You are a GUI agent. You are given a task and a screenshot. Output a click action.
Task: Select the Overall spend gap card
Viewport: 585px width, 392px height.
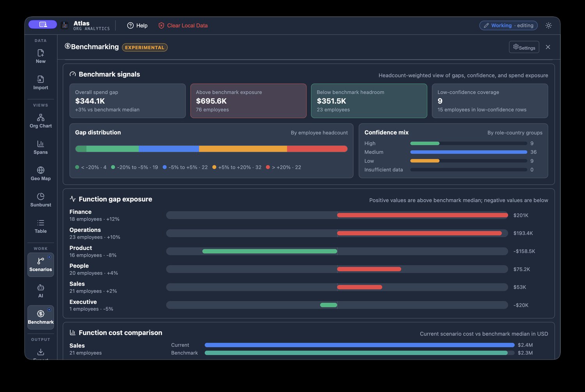[128, 101]
